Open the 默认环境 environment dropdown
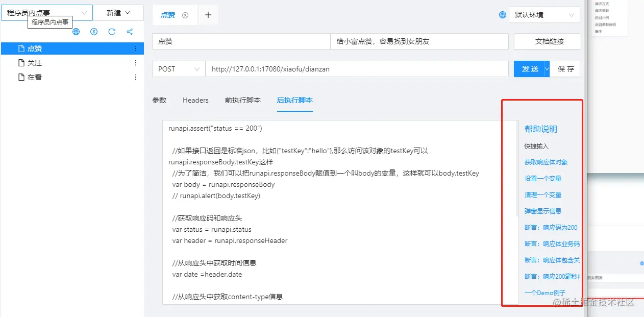Image resolution: width=644 pixels, height=317 pixels. [544, 15]
